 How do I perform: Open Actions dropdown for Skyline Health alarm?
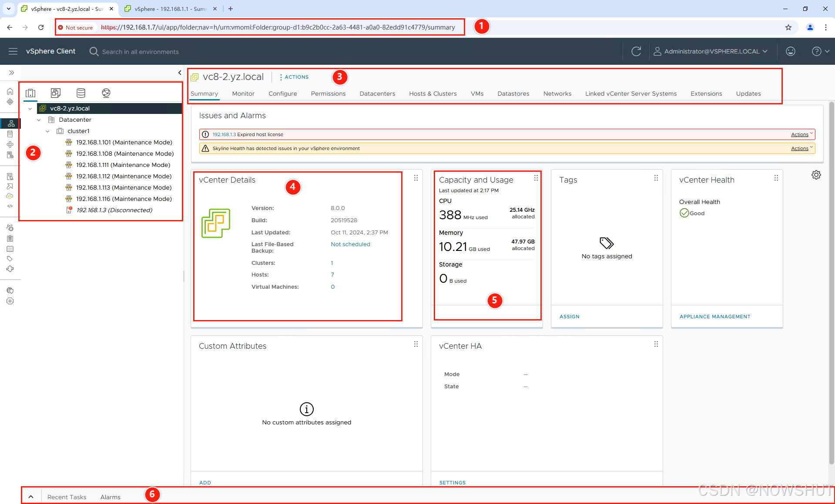tap(802, 148)
